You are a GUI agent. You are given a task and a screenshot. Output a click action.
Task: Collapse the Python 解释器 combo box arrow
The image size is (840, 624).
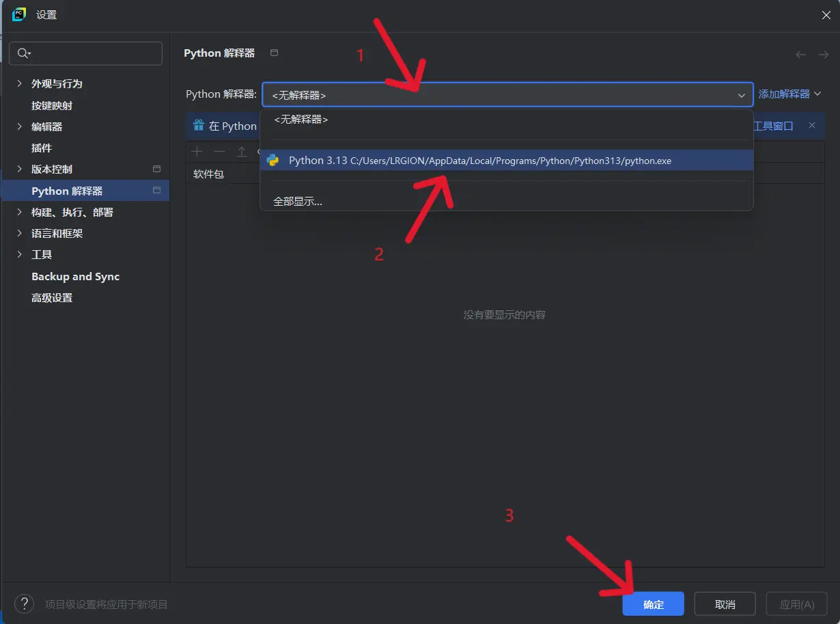click(741, 96)
